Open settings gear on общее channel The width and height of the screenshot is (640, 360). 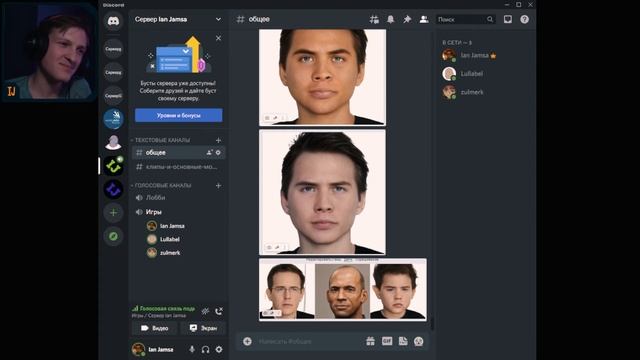click(x=218, y=152)
